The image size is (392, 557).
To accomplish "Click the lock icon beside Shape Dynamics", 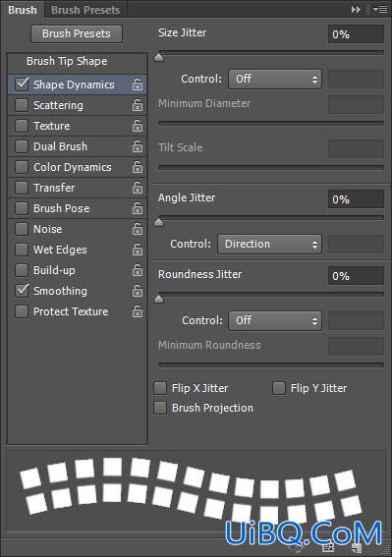I will [138, 84].
